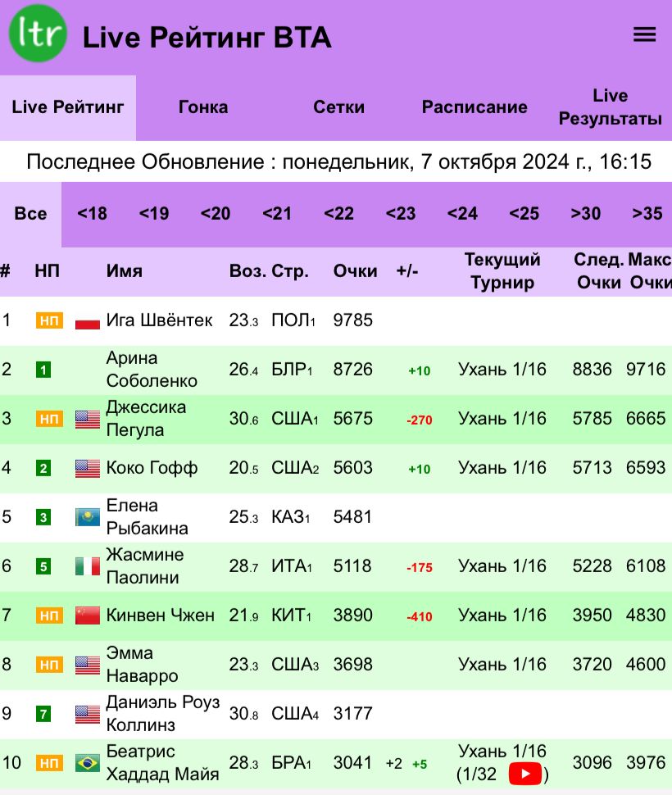The width and height of the screenshot is (672, 795).
Task: Select the <21 age filter
Action: pyautogui.click(x=277, y=214)
